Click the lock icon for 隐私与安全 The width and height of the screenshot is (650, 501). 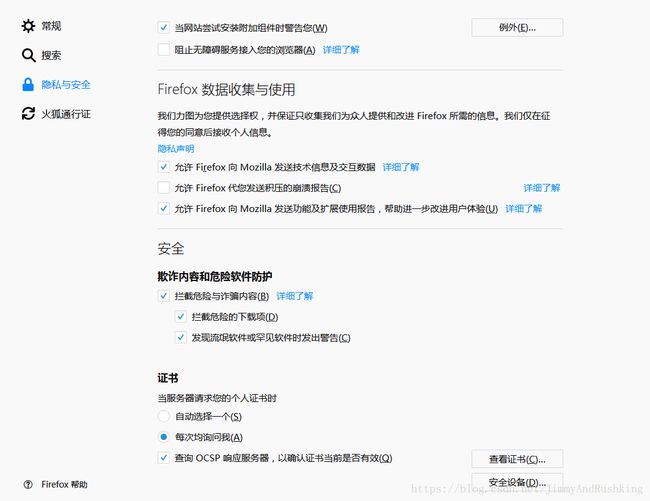(28, 85)
